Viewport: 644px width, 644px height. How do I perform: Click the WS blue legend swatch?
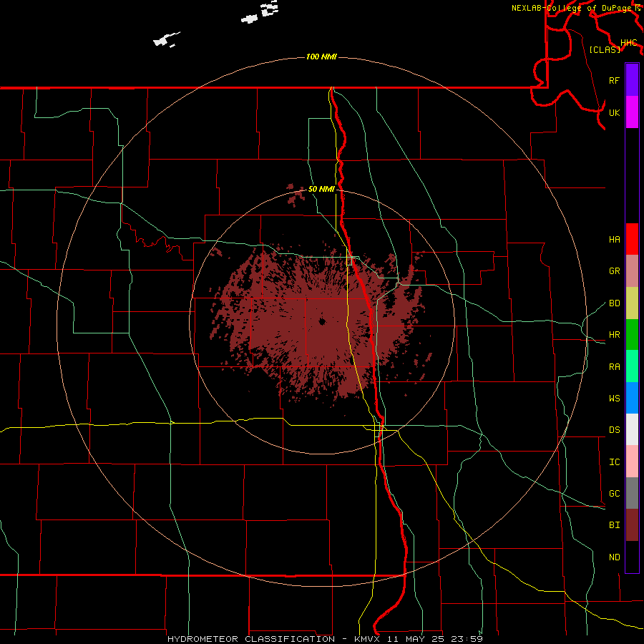coord(632,398)
